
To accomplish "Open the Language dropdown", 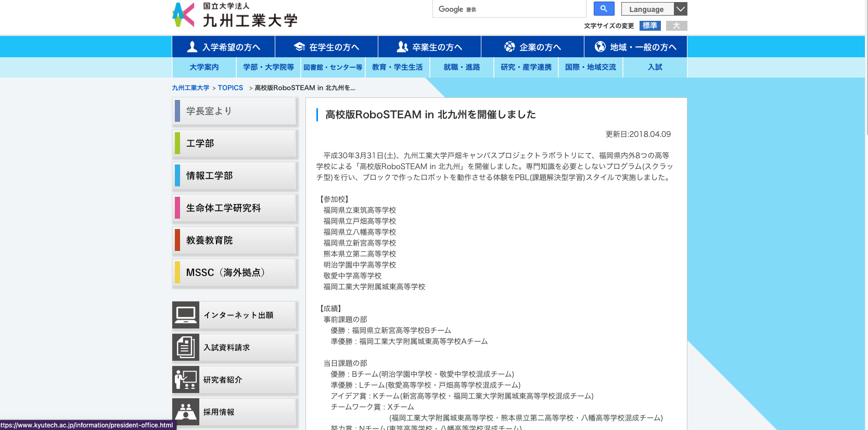I will click(x=647, y=9).
